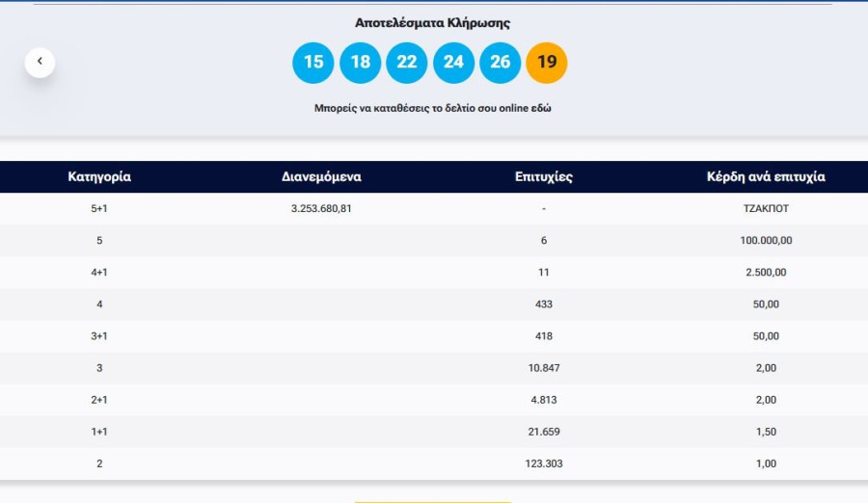Select drawn number ball 26

click(x=501, y=63)
